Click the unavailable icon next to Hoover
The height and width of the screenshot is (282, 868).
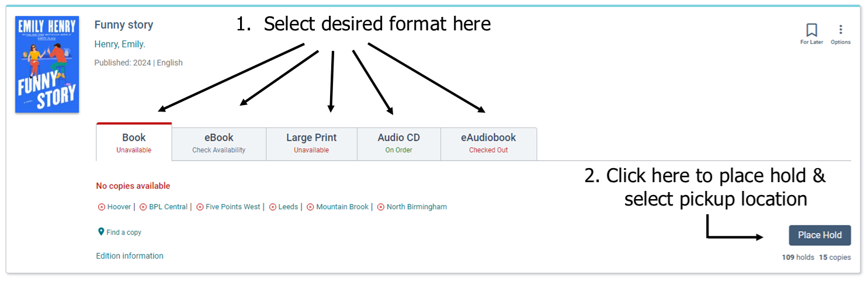(101, 207)
